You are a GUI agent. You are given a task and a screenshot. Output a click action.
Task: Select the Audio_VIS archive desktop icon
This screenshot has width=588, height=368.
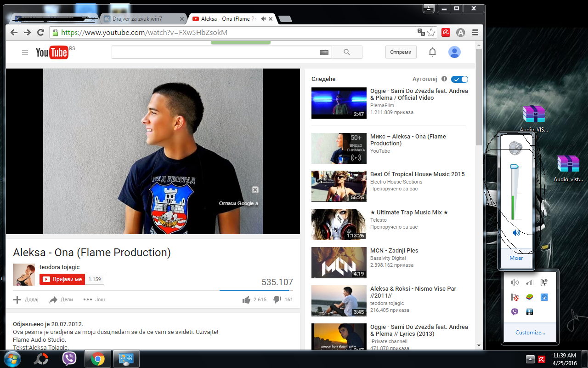tap(534, 119)
